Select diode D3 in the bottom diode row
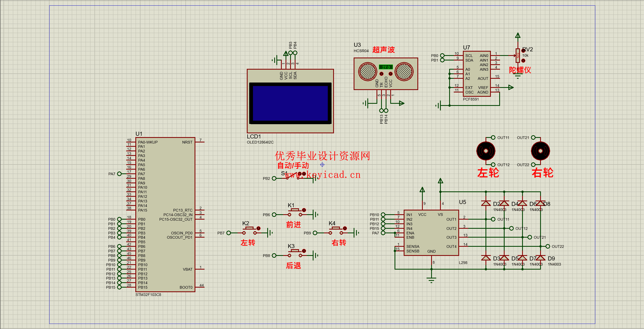The height and width of the screenshot is (329, 644). [x=486, y=258]
